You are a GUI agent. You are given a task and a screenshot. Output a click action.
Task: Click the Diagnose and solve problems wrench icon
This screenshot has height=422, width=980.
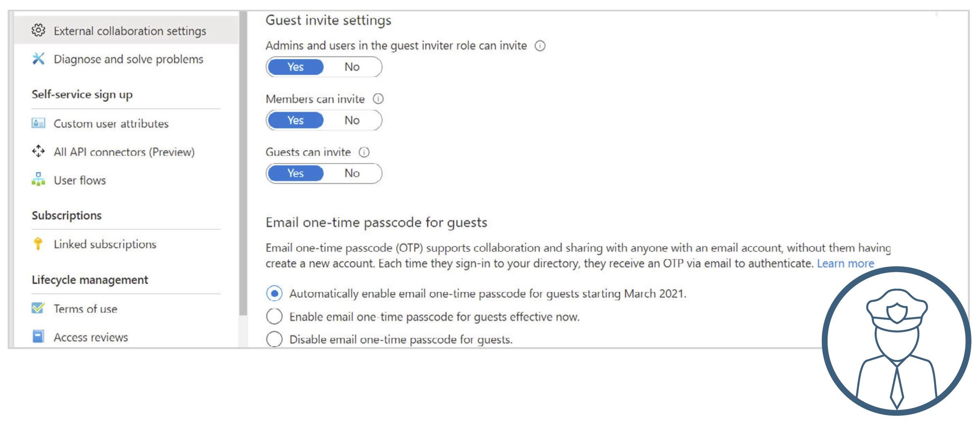click(x=38, y=59)
